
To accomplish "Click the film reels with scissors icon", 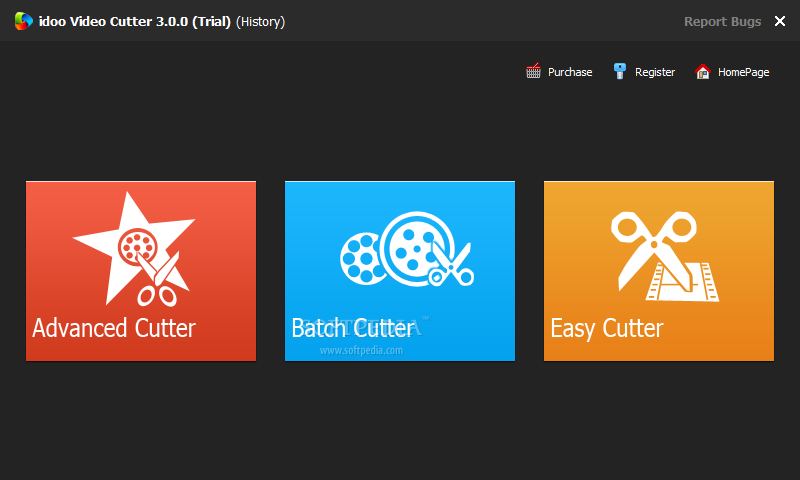I will 407,248.
